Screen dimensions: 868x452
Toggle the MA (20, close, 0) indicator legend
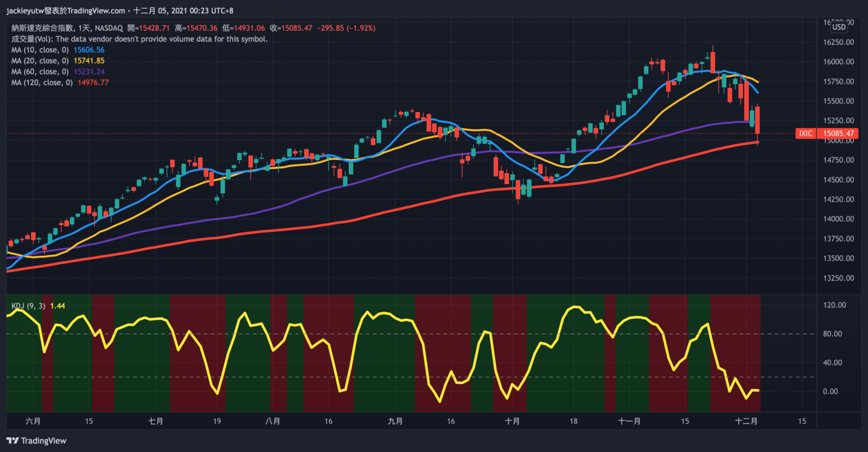point(40,61)
